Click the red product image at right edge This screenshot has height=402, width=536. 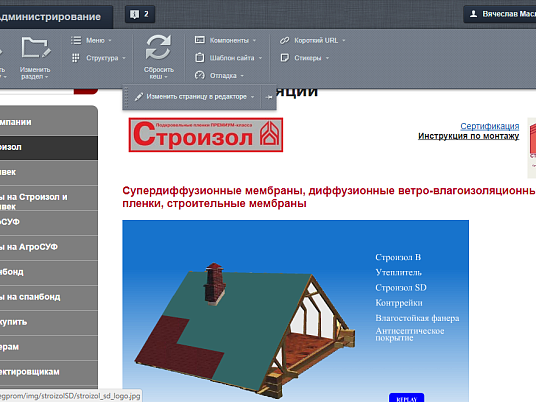[x=532, y=148]
